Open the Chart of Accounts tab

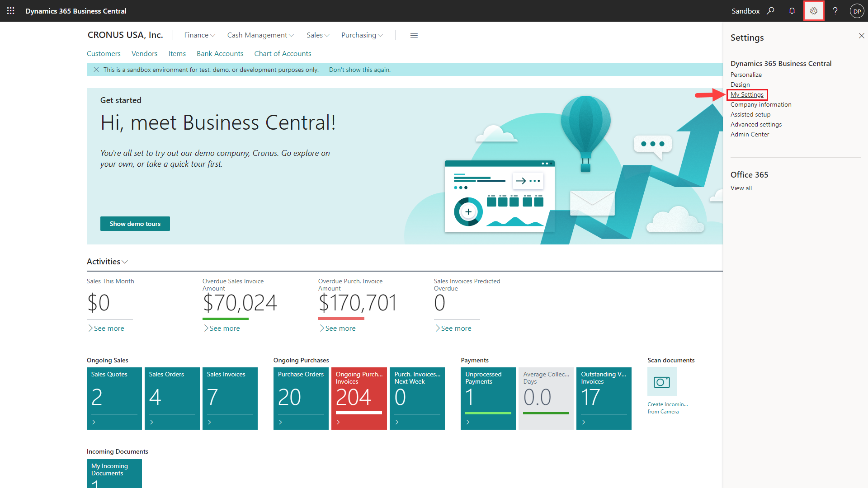283,54
